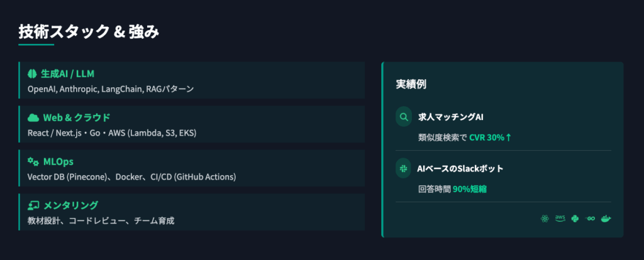Click the AWS logo icon
This screenshot has width=644, height=260.
pyautogui.click(x=560, y=219)
